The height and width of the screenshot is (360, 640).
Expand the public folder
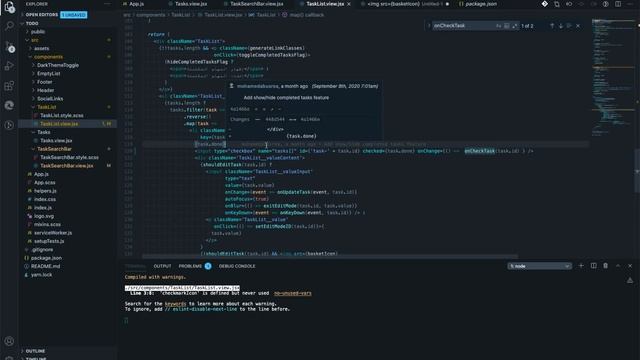38,31
